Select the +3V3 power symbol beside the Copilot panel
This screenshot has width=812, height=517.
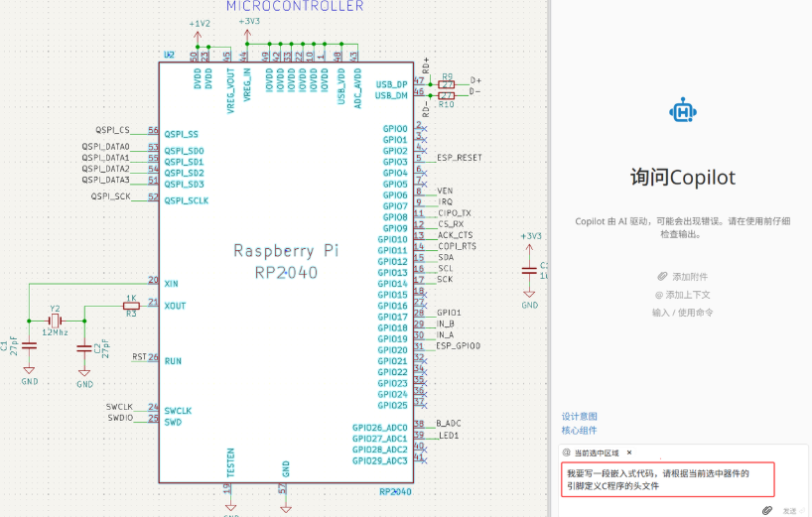(530, 246)
